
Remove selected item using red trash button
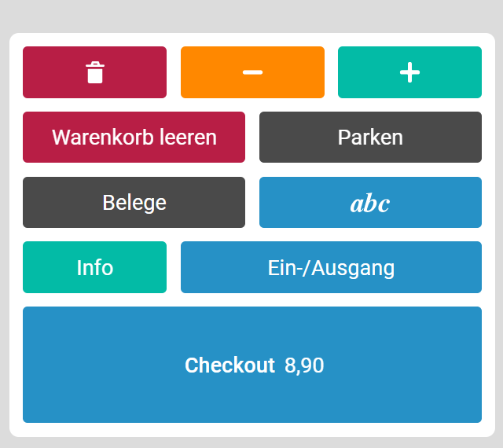94,72
